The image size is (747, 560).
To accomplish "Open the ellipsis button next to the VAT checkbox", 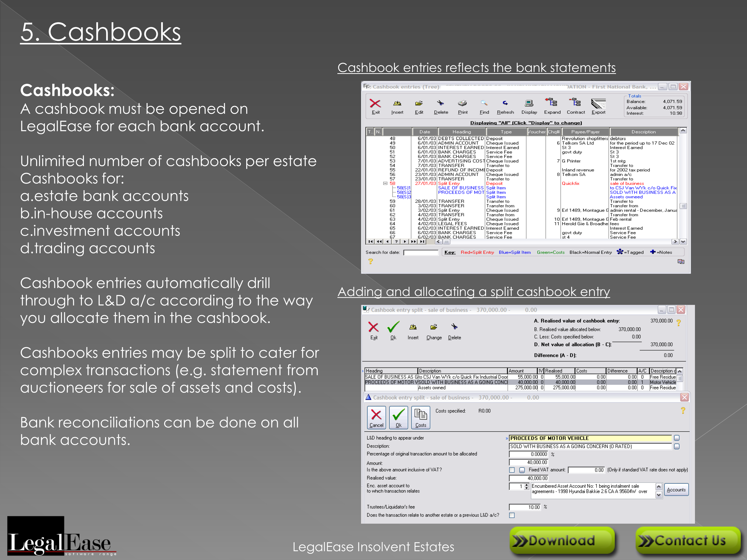I will [x=522, y=470].
